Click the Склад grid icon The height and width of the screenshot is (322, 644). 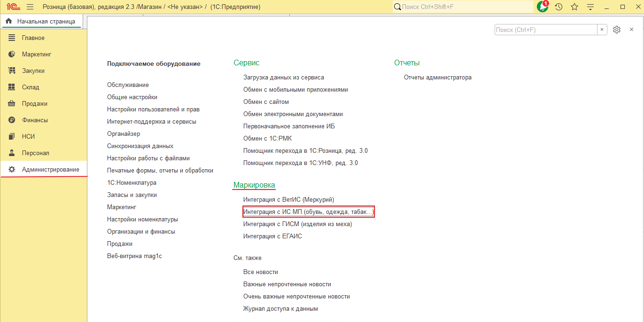coord(12,87)
